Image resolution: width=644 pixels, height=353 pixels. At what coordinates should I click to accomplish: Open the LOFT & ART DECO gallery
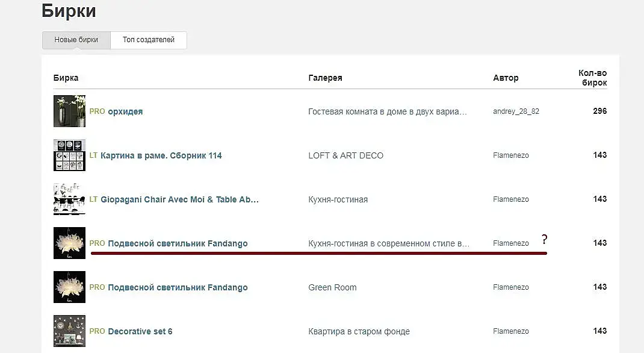pos(345,155)
